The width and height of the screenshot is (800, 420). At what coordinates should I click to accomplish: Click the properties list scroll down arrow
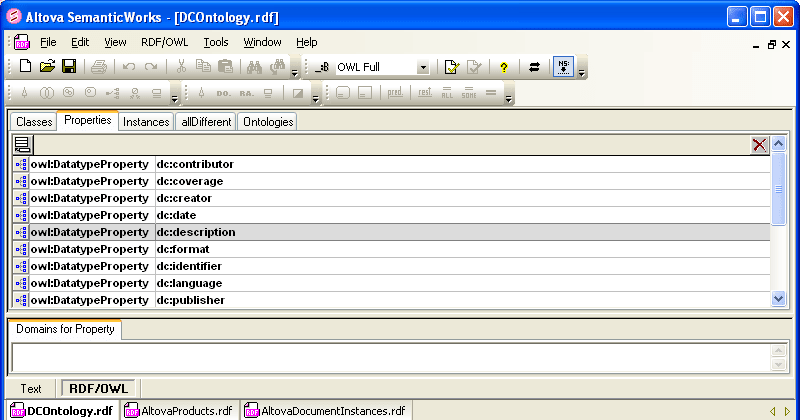coord(778,299)
